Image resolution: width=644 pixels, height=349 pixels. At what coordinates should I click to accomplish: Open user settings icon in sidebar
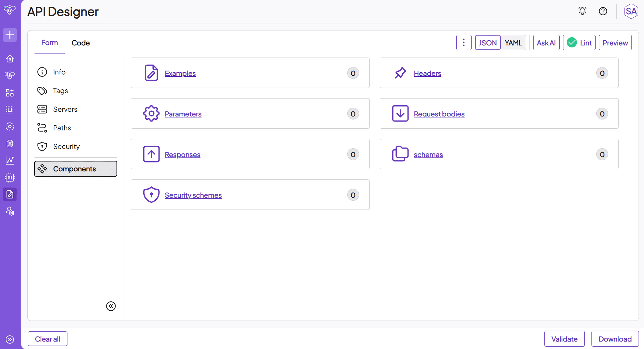tap(10, 211)
